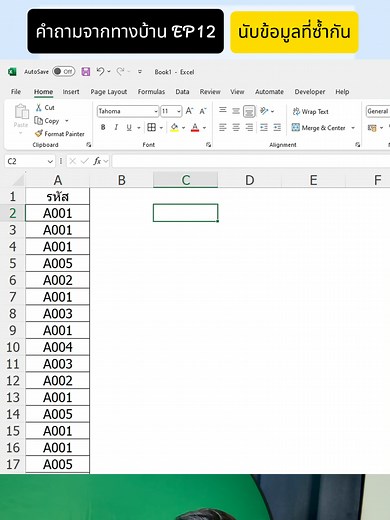Click the Undo arrow icon
Screen dimensions: 390x520
click(x=100, y=71)
